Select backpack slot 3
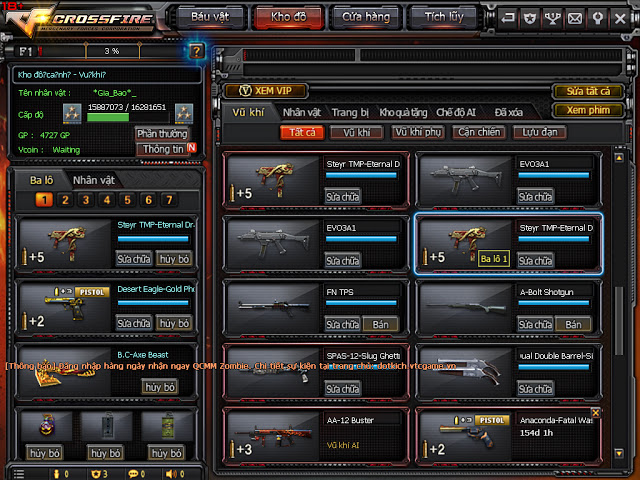The height and width of the screenshot is (480, 640). click(86, 200)
